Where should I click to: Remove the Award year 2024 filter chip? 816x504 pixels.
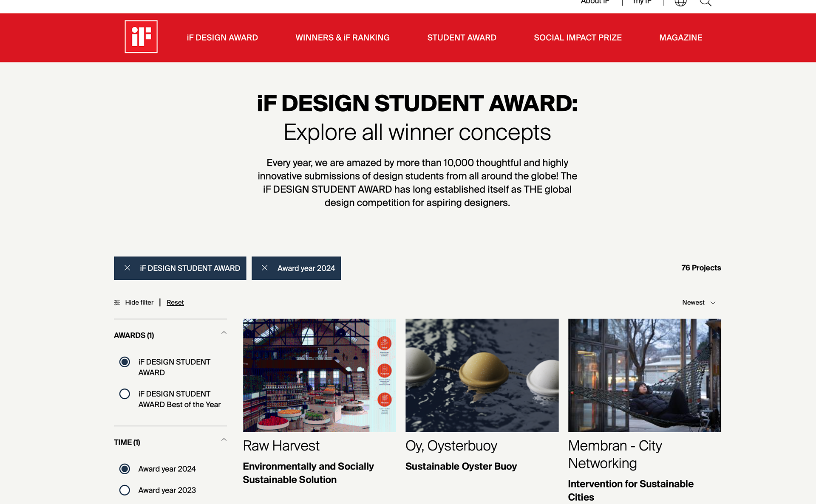click(x=264, y=268)
